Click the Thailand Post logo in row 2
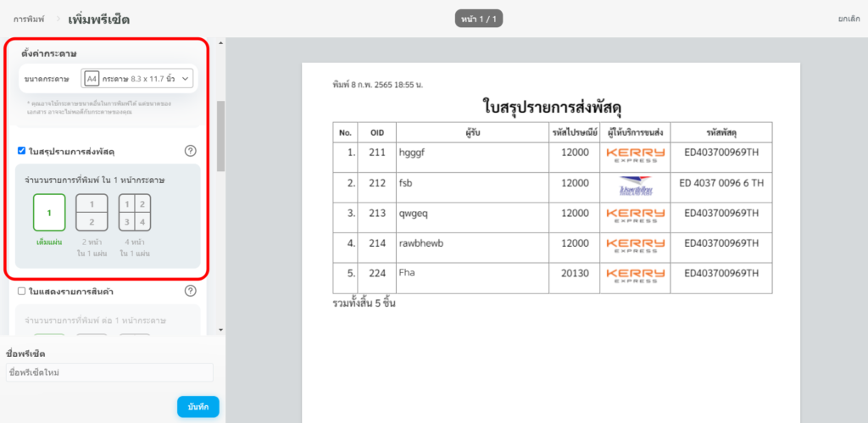 (635, 185)
